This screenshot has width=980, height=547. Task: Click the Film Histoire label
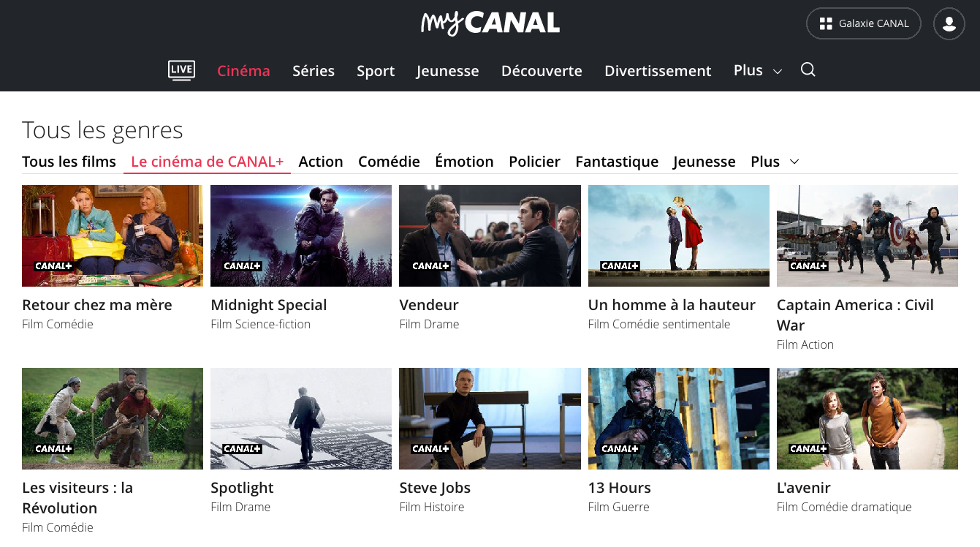pos(432,507)
